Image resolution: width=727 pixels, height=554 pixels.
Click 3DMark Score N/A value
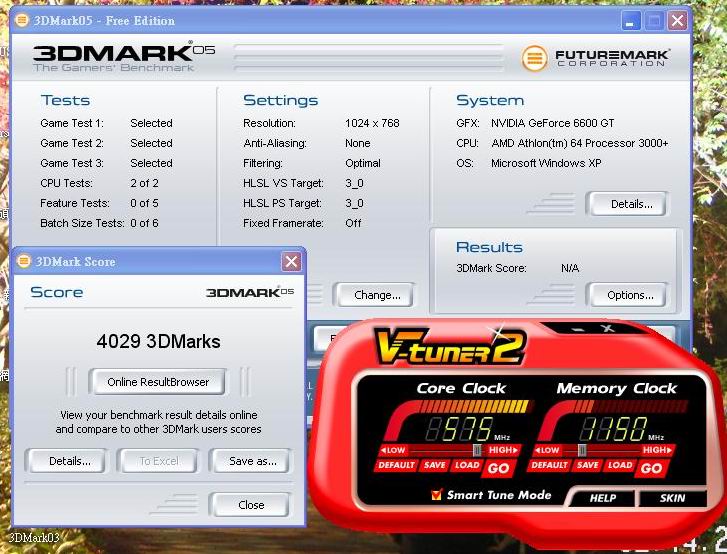tap(570, 268)
